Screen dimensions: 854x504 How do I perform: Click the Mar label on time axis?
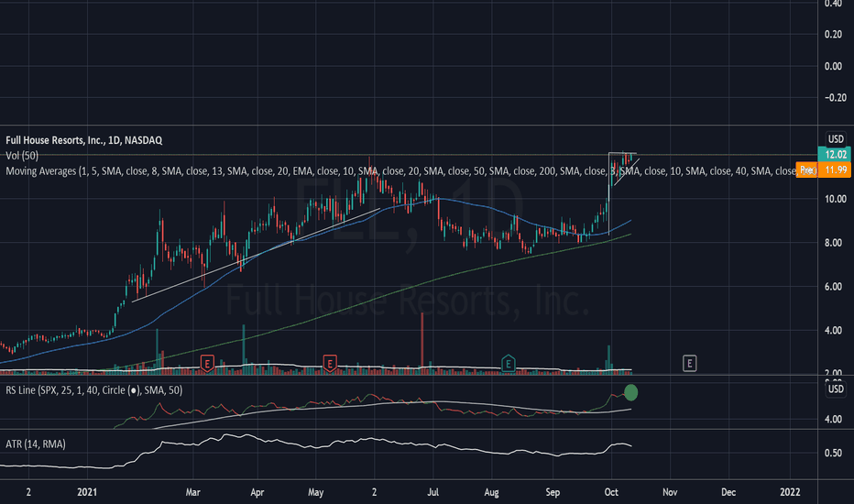[x=192, y=492]
